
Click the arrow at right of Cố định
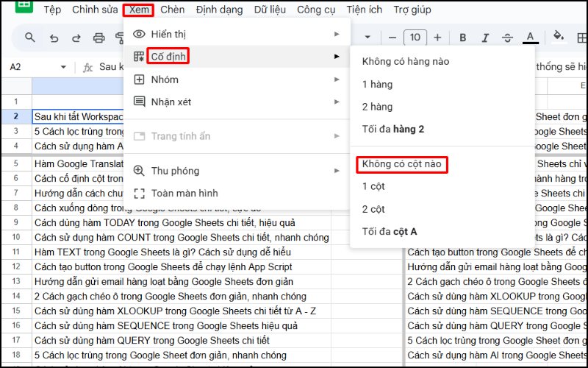[337, 57]
